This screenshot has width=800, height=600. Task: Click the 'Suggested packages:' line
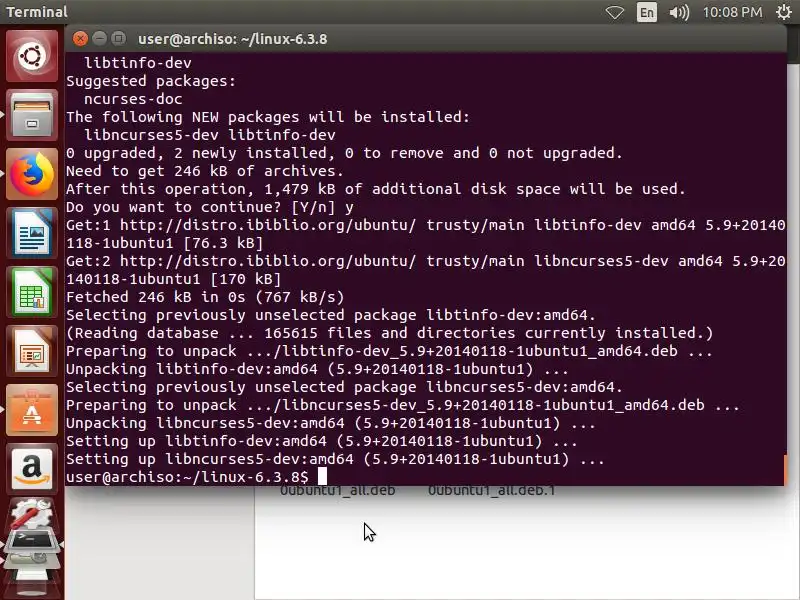(151, 81)
